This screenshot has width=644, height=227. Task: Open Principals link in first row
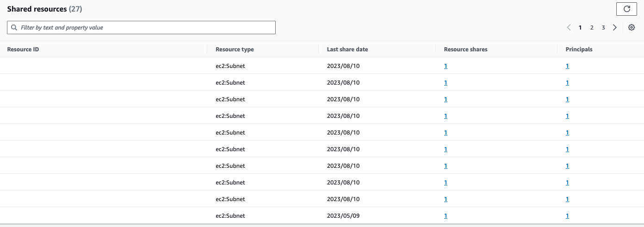tap(567, 66)
